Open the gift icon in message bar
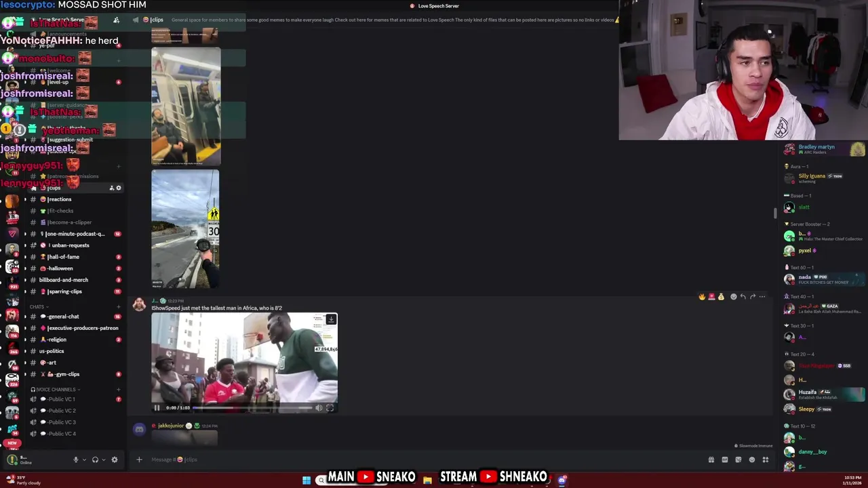This screenshot has width=868, height=488. pyautogui.click(x=711, y=460)
